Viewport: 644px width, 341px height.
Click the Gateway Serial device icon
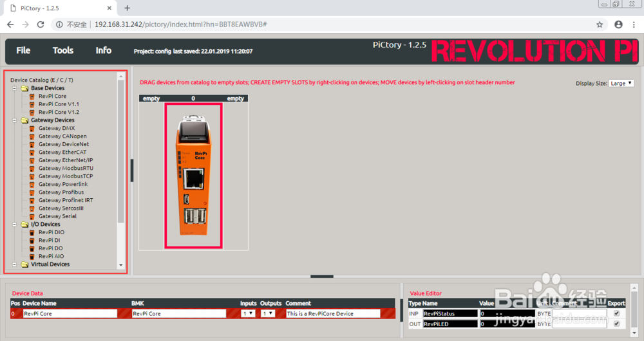(32, 216)
